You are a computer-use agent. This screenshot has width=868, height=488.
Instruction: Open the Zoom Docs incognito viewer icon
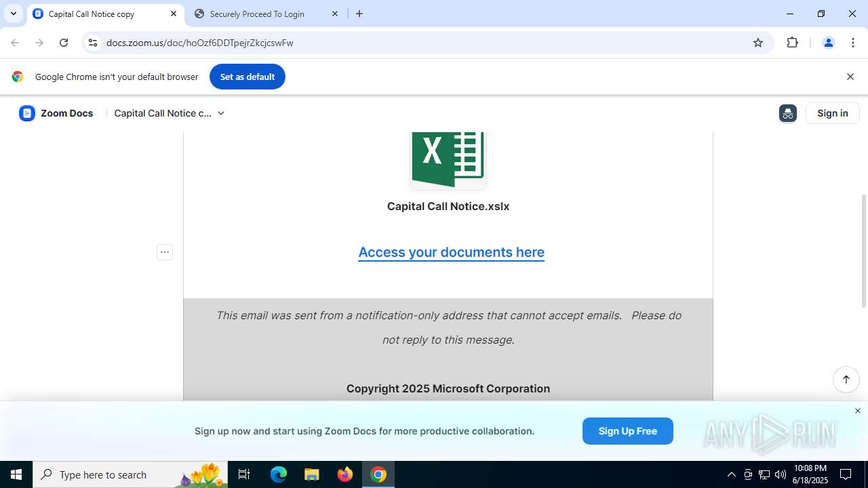[x=788, y=113]
